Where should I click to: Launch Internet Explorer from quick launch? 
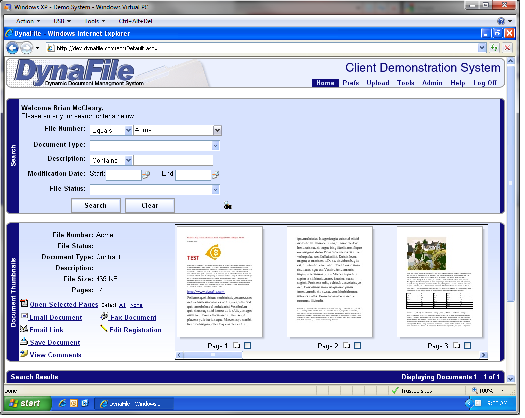coord(63,403)
